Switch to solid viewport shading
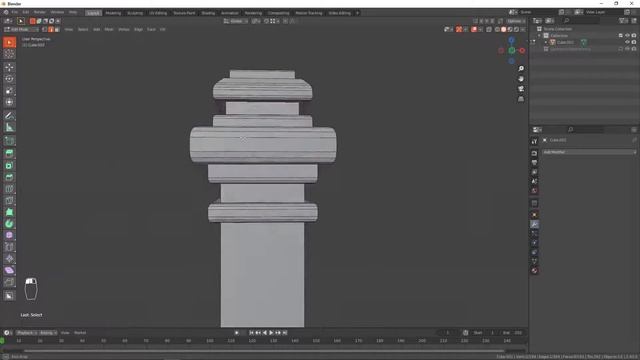This screenshot has width=640, height=360. [504, 29]
